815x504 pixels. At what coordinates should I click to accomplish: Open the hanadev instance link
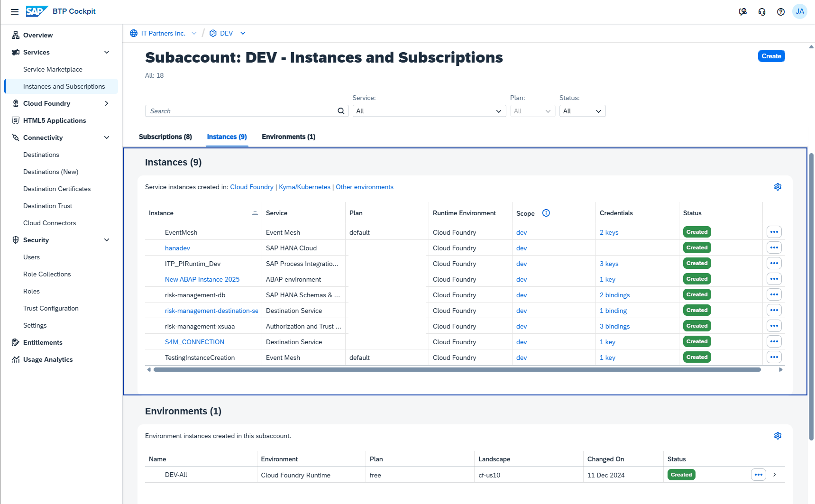click(177, 248)
